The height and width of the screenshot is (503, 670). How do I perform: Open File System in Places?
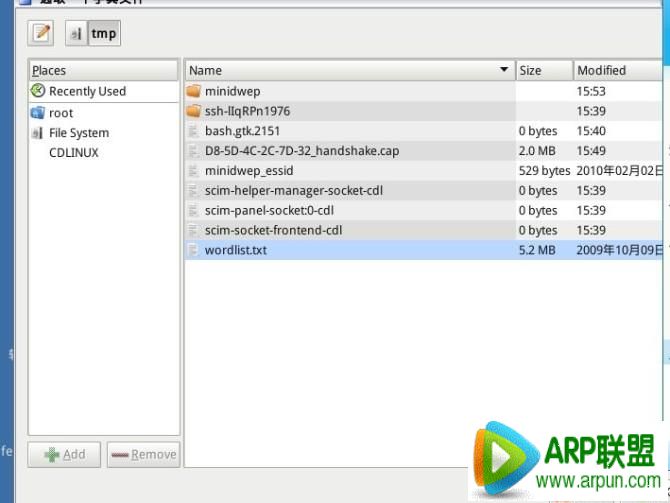[79, 133]
